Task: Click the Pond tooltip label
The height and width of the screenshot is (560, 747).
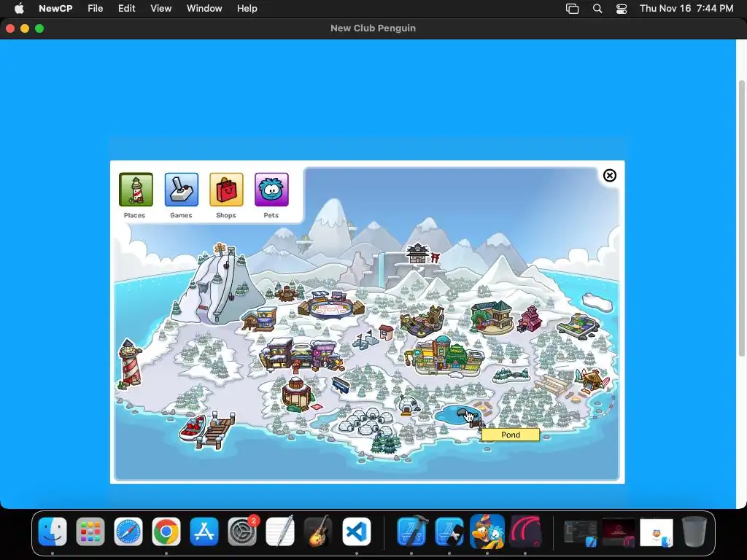Action: click(511, 435)
